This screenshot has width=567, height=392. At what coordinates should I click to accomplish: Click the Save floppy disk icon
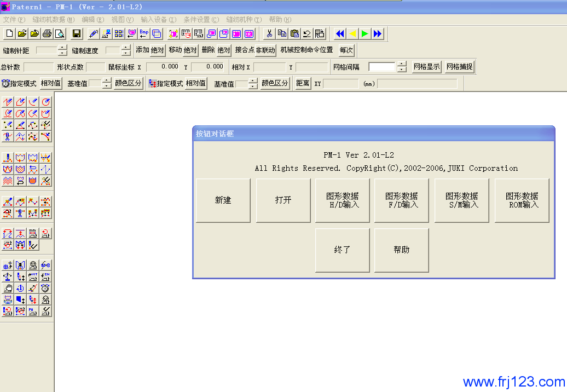point(77,34)
